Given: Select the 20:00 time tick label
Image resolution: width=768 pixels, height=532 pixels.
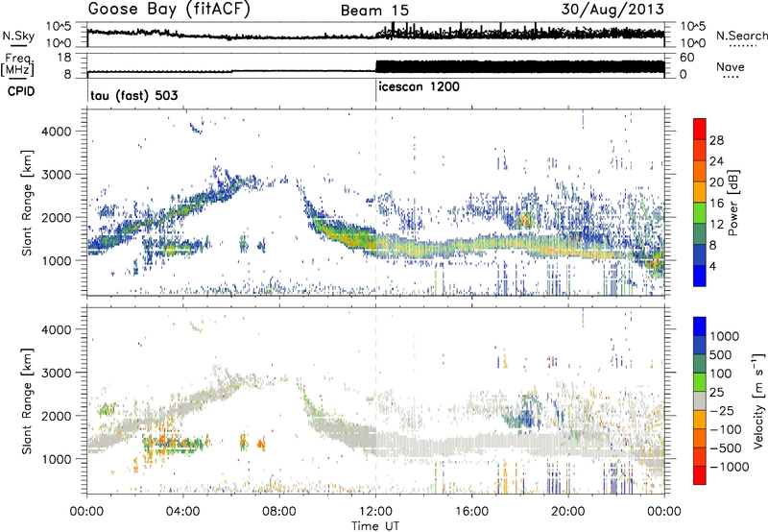Looking at the screenshot, I should pos(568,512).
